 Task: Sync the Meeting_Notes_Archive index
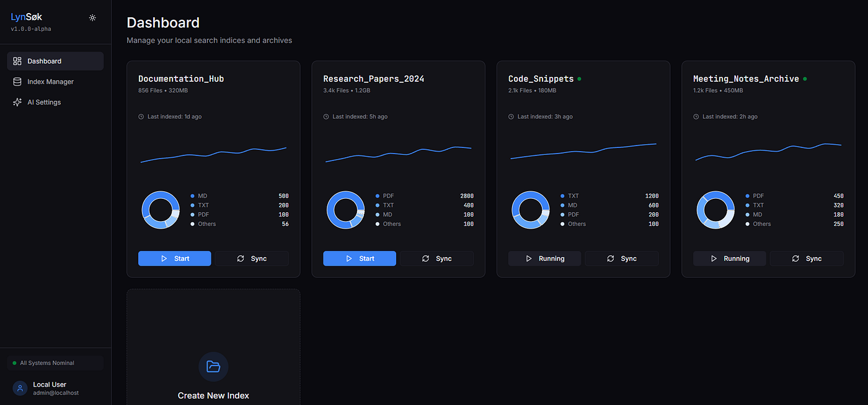tap(807, 258)
